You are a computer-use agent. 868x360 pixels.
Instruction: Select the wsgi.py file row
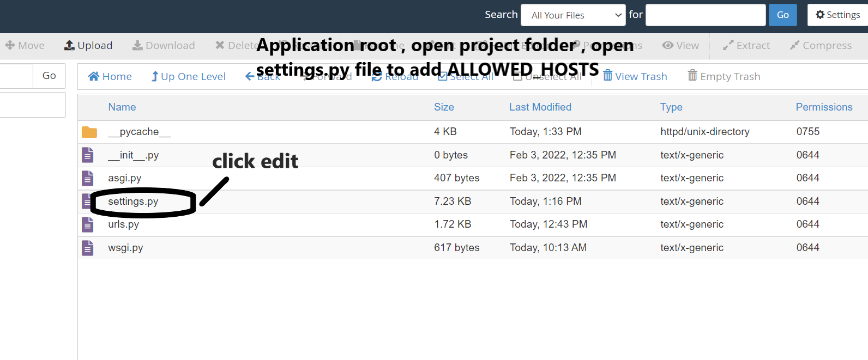point(125,248)
